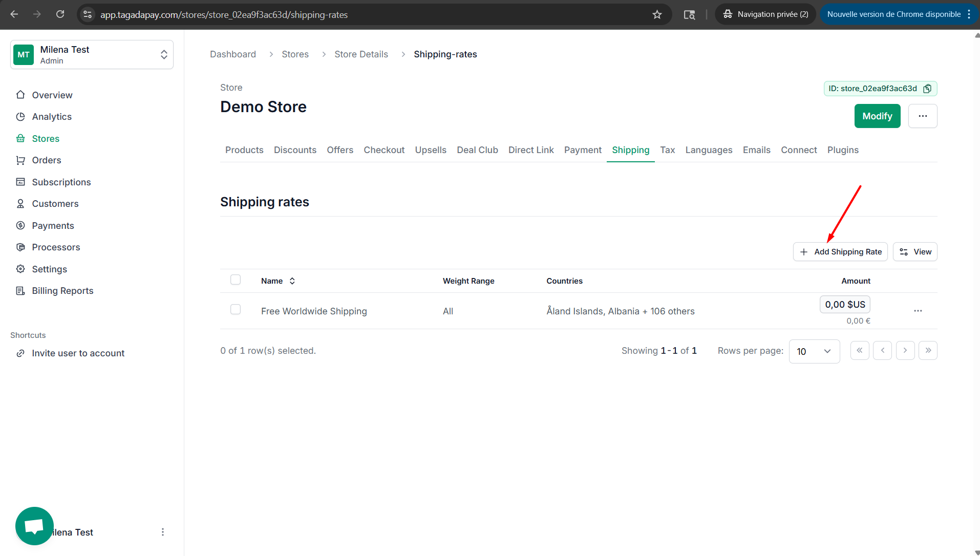Click the Subscriptions icon in sidebar
The width and height of the screenshot is (980, 556).
pyautogui.click(x=20, y=182)
